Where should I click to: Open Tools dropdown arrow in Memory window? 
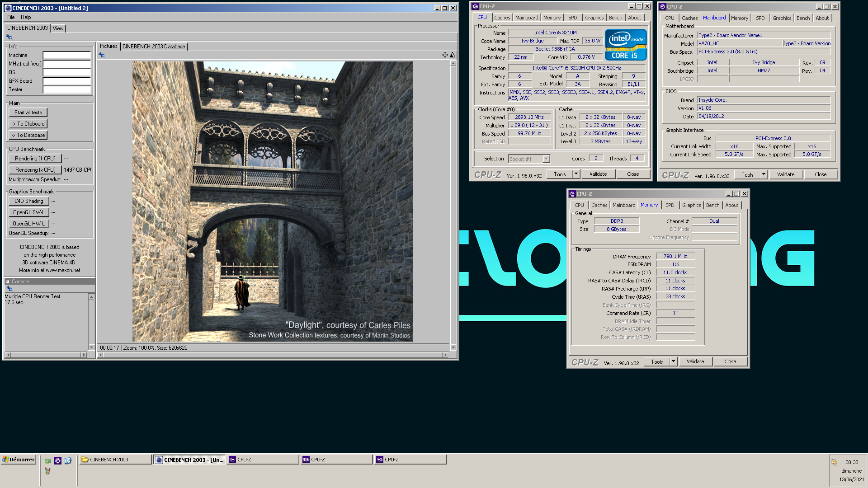(673, 361)
